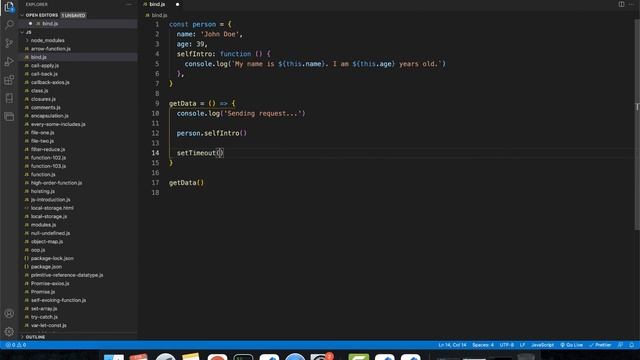640x360 pixels.
Task: Open the Extensions view icon
Action: 9,80
